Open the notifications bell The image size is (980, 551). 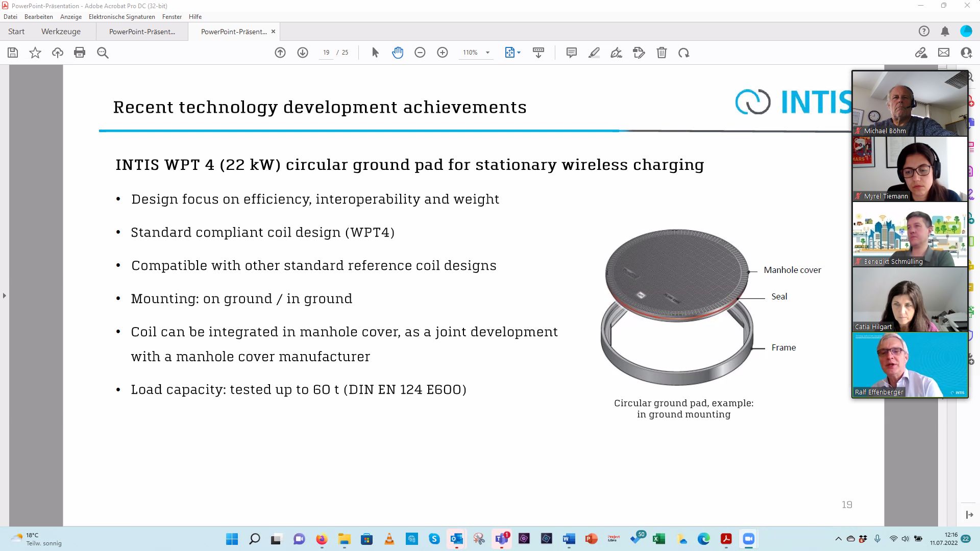tap(945, 32)
